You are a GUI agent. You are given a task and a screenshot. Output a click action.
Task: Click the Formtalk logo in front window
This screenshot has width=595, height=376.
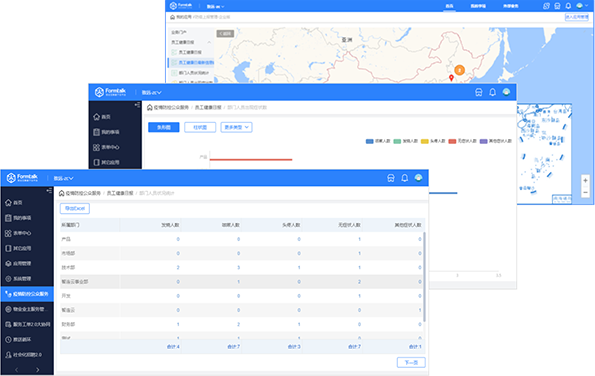tap(23, 178)
